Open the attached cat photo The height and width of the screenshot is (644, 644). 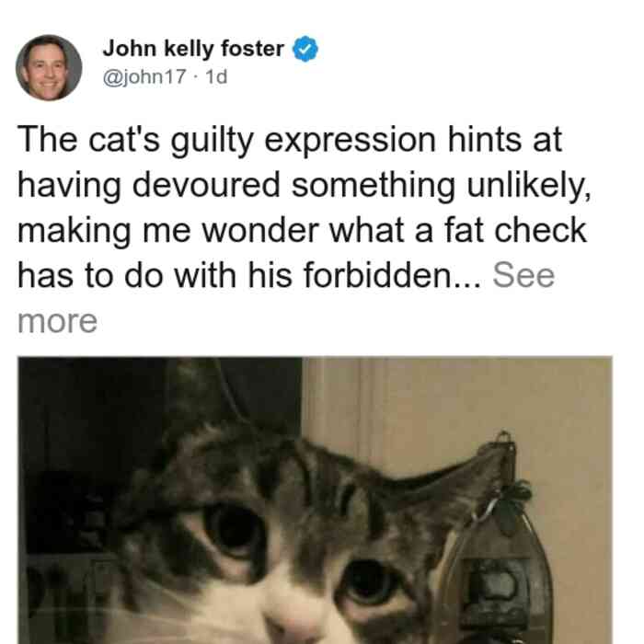point(315,500)
